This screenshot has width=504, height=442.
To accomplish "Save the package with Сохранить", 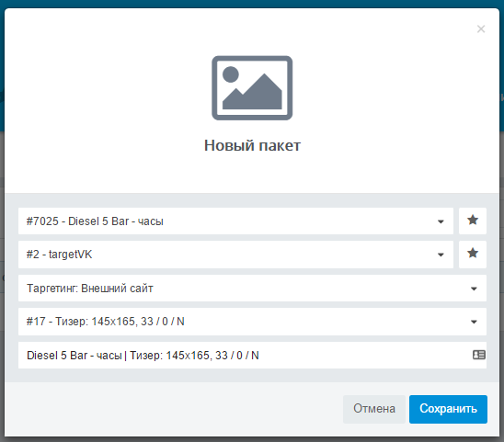I will 448,409.
